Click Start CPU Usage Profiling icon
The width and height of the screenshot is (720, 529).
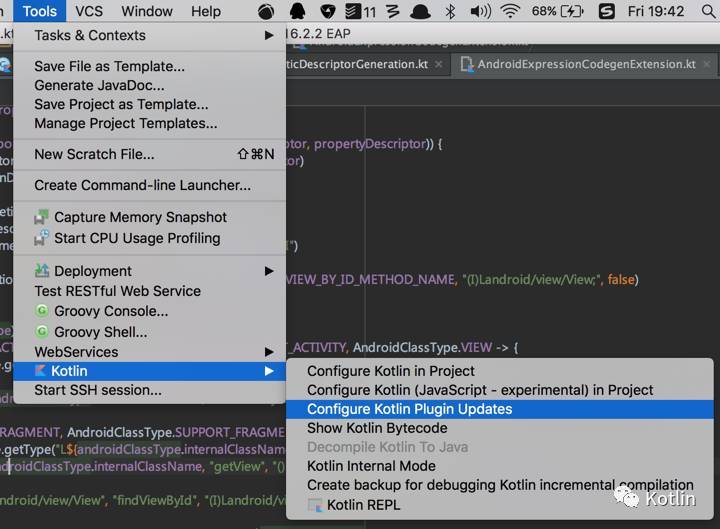click(x=41, y=238)
